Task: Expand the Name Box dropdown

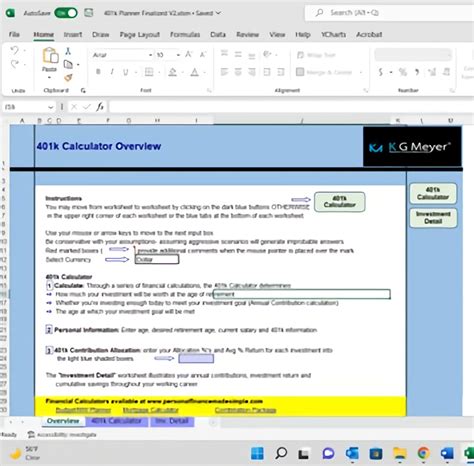Action: pos(50,107)
